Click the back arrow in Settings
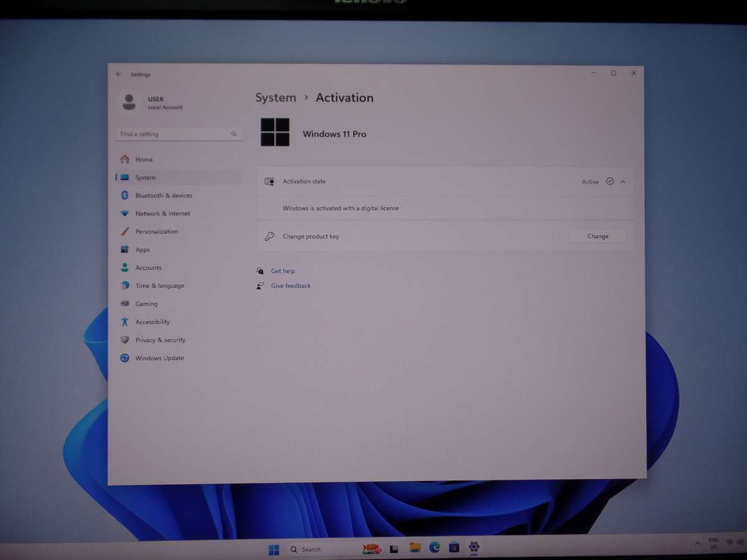The image size is (747, 560). point(119,74)
